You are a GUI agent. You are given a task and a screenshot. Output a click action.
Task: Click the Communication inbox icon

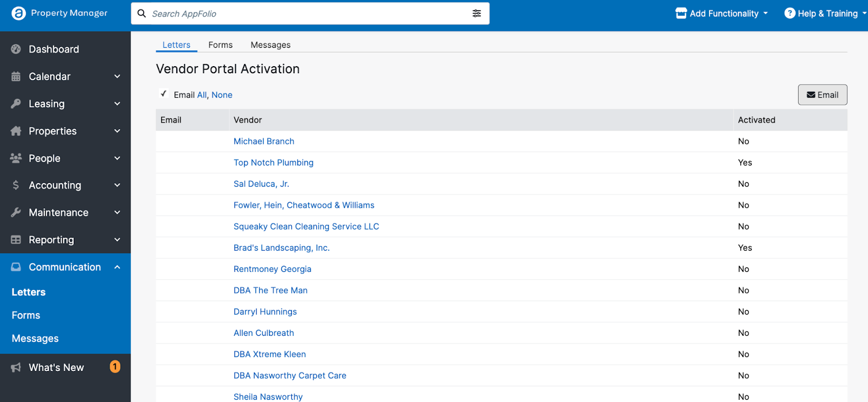tap(16, 267)
